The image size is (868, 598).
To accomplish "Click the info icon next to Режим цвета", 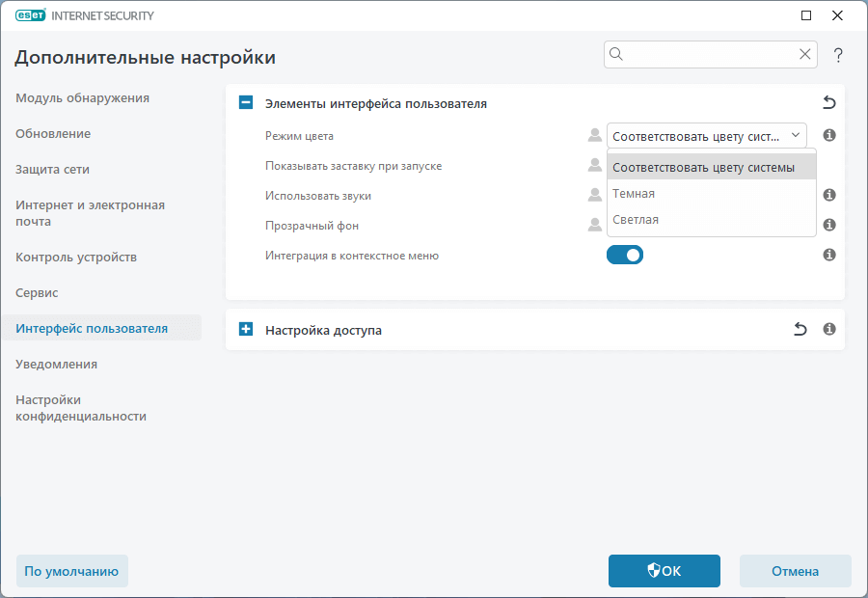I will (829, 136).
